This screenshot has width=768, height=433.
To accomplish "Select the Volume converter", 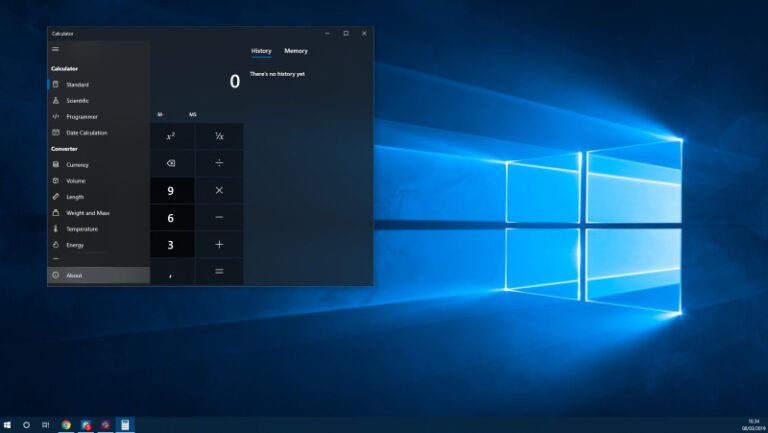I will click(75, 181).
